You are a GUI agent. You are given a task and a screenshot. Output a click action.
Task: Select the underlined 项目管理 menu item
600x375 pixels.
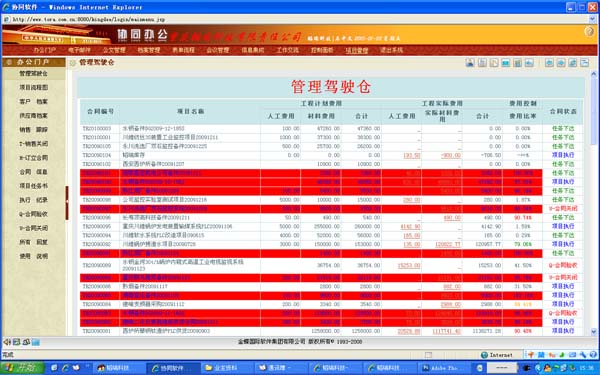(x=357, y=51)
